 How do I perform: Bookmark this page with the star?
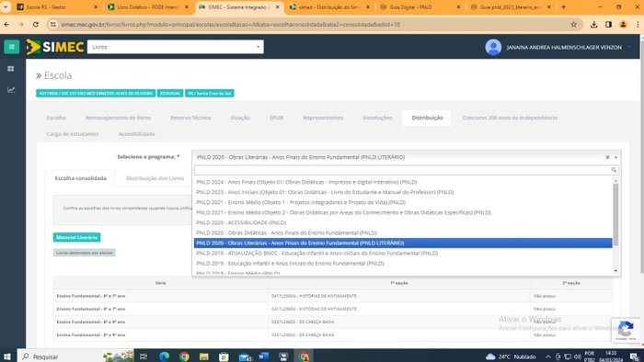coord(574,25)
